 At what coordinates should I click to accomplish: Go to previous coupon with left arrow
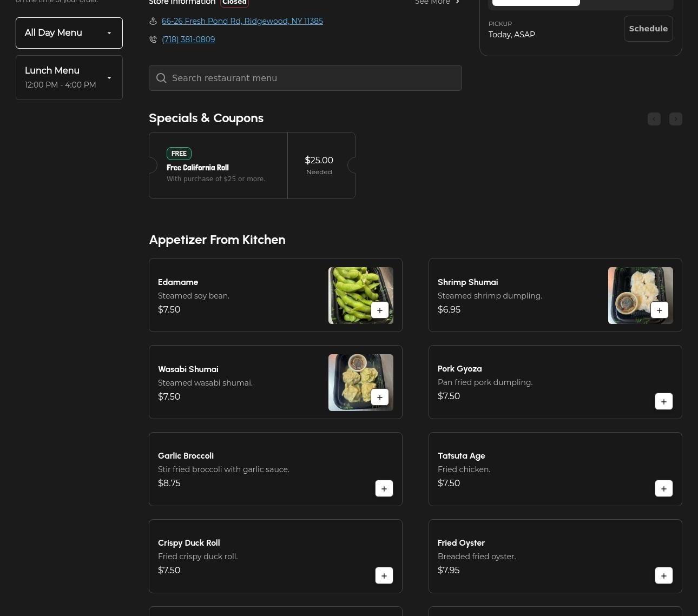click(x=654, y=119)
